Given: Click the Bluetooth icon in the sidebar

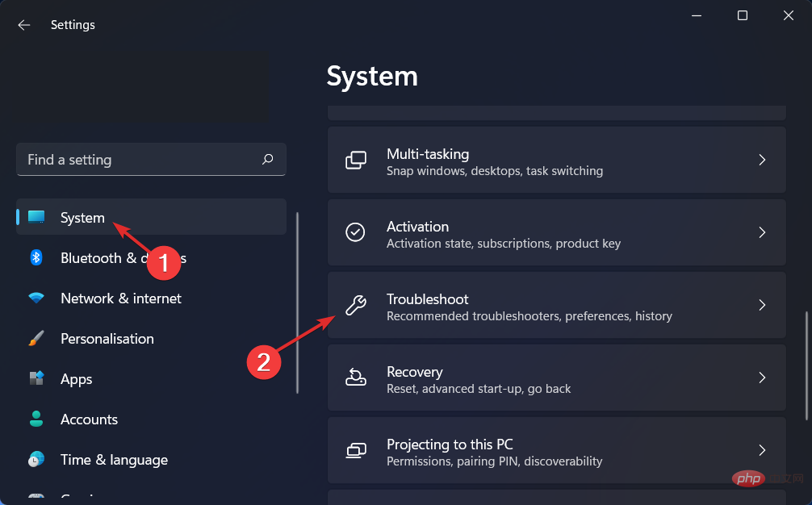Looking at the screenshot, I should [36, 257].
